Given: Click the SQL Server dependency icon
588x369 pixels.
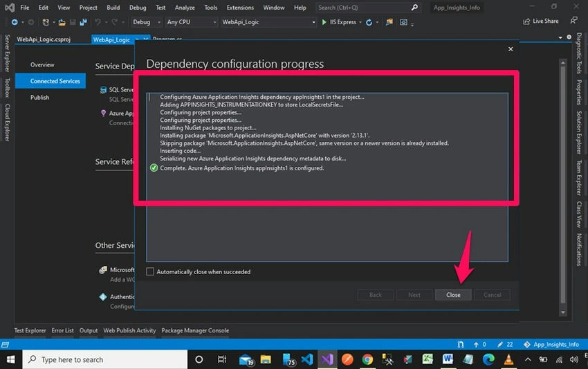Looking at the screenshot, I should 103,90.
